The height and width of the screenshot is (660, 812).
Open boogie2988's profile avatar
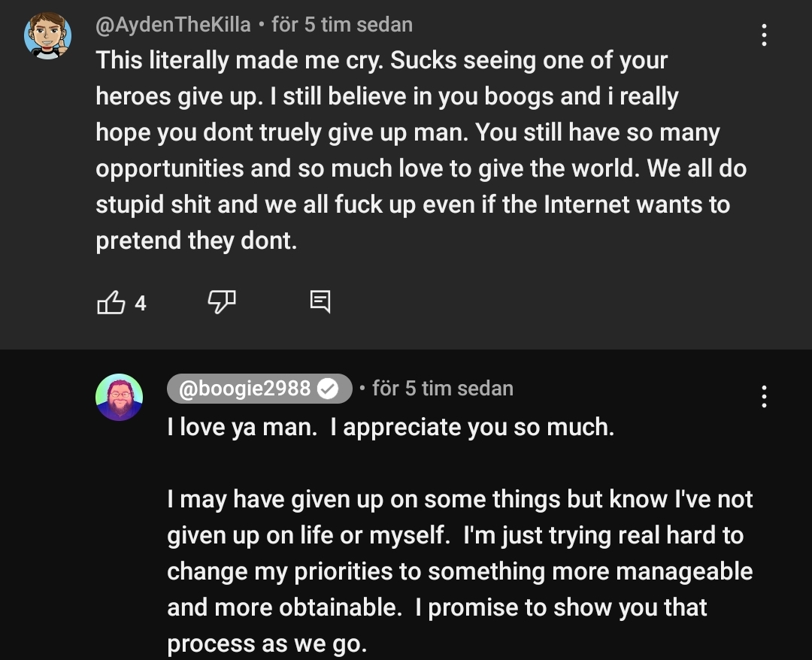click(119, 397)
